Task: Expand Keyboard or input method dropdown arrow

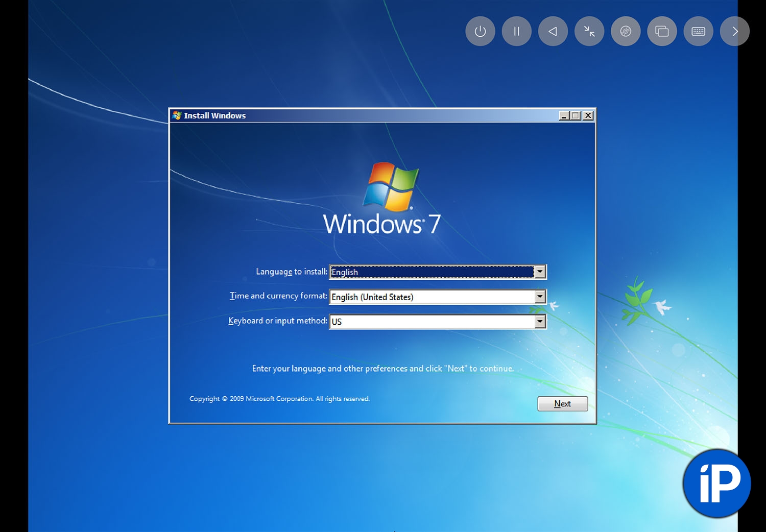Action: (x=540, y=321)
